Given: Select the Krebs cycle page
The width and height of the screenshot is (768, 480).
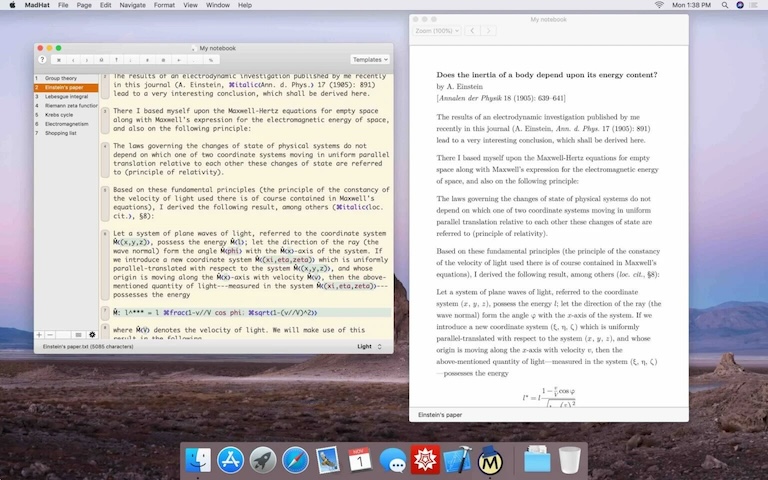Looking at the screenshot, I should pos(66,115).
